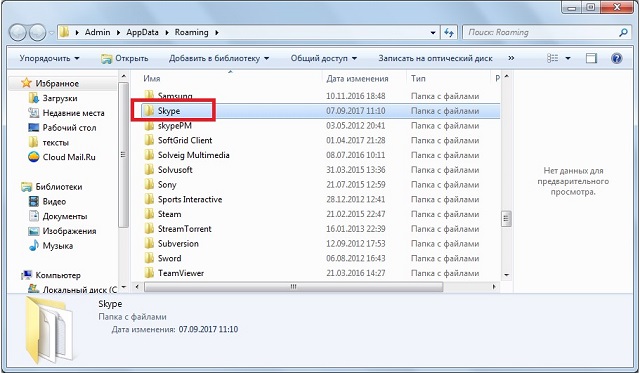
Task: Select AppData in the address breadcrumb
Action: [x=142, y=32]
